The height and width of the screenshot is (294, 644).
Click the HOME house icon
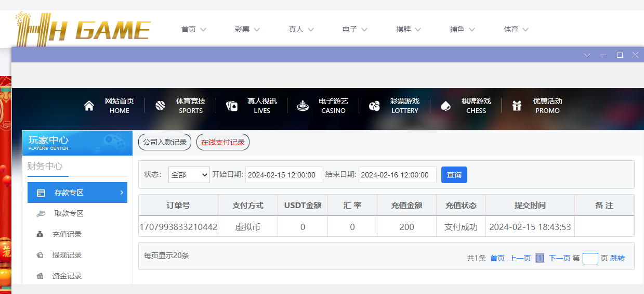[x=89, y=106]
